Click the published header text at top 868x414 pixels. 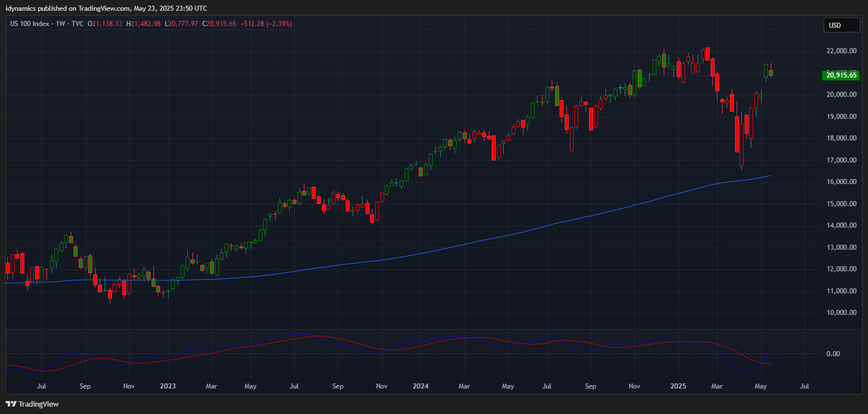click(x=106, y=8)
